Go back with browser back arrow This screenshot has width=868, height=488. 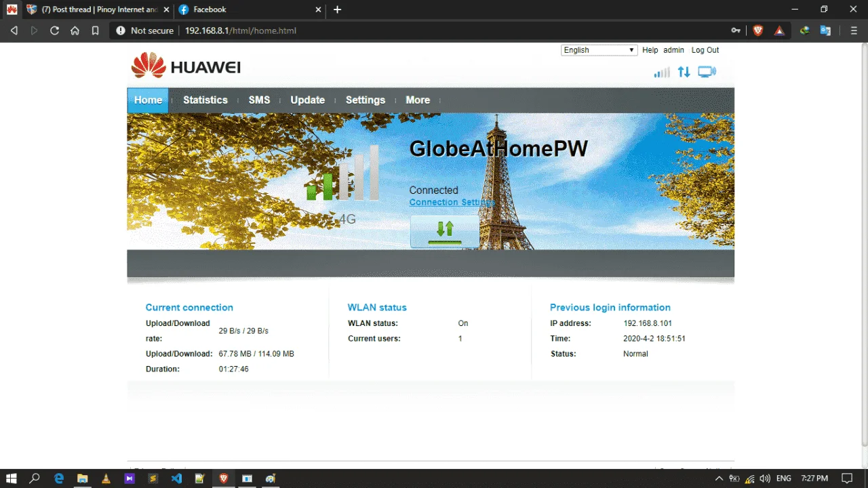point(14,30)
